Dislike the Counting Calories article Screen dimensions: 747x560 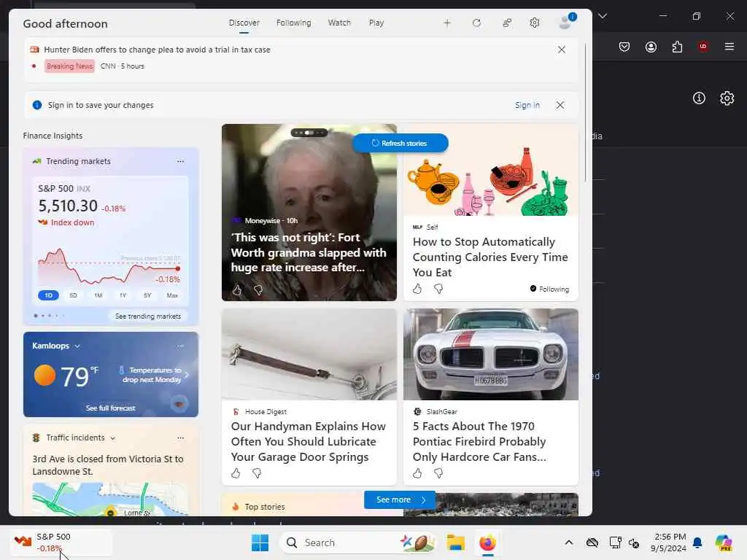coord(438,289)
